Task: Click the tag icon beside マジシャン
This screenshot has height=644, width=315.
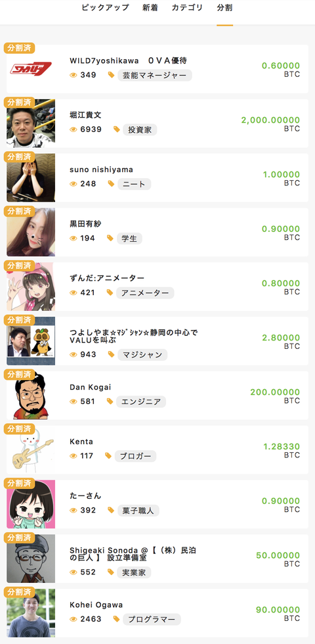Action: pyautogui.click(x=111, y=354)
